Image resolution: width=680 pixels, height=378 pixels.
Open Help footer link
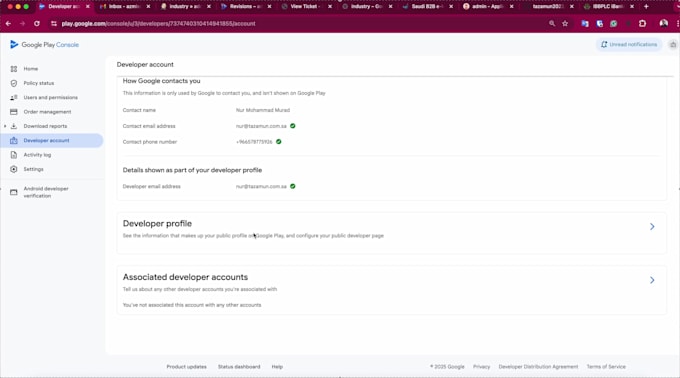click(277, 367)
